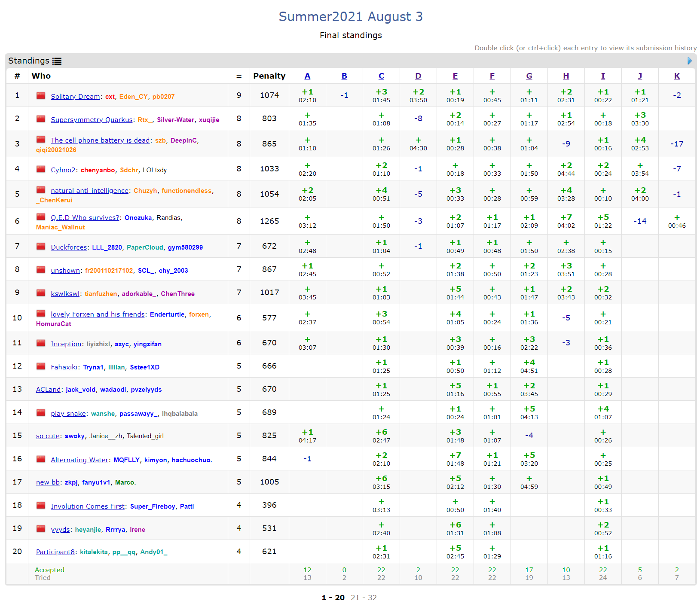Open problem K column link

pos(677,76)
